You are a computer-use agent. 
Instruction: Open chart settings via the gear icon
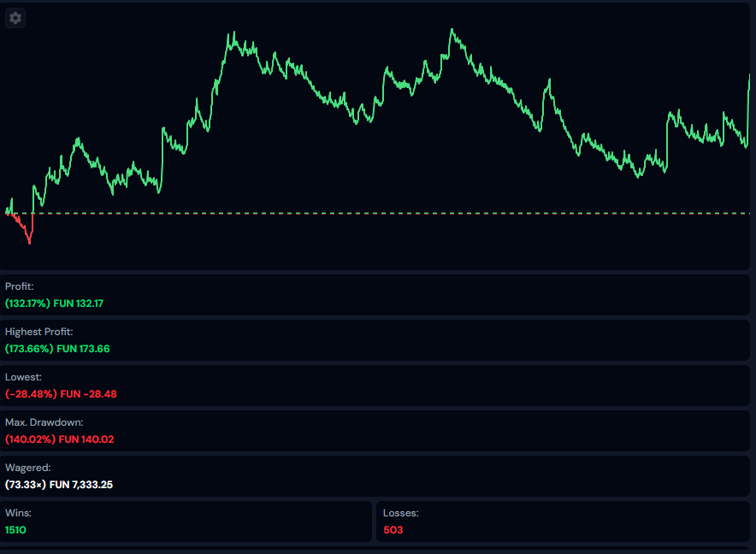click(x=15, y=18)
